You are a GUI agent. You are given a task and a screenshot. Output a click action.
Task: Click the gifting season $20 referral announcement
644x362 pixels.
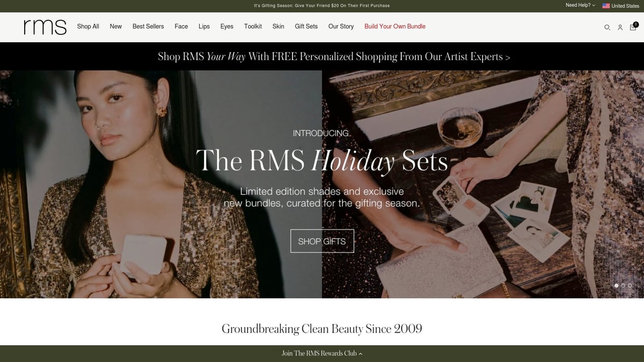click(322, 5)
